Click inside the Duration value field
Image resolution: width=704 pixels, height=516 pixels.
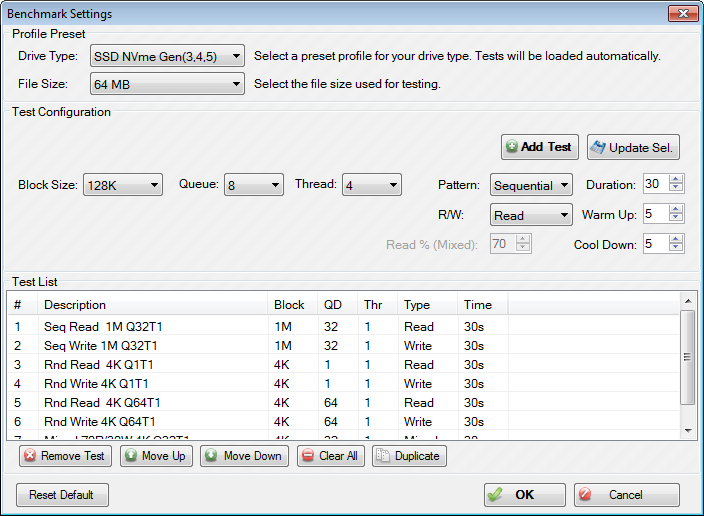click(656, 184)
